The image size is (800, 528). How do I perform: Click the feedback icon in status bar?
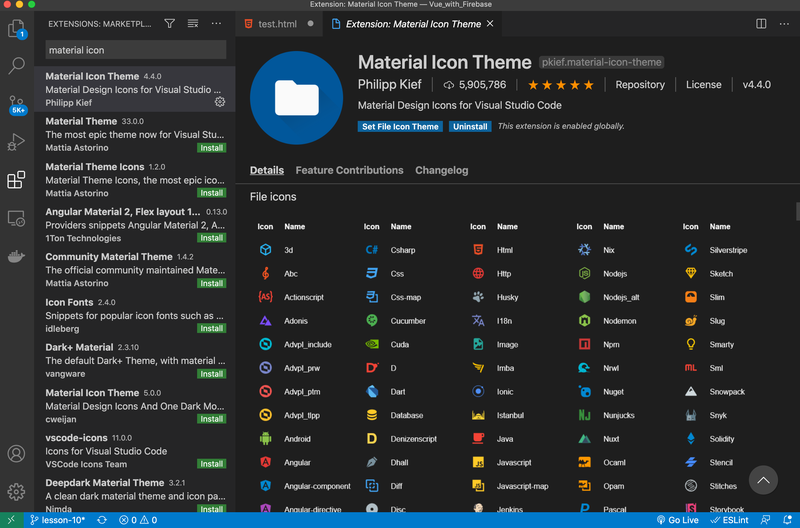[x=765, y=520]
